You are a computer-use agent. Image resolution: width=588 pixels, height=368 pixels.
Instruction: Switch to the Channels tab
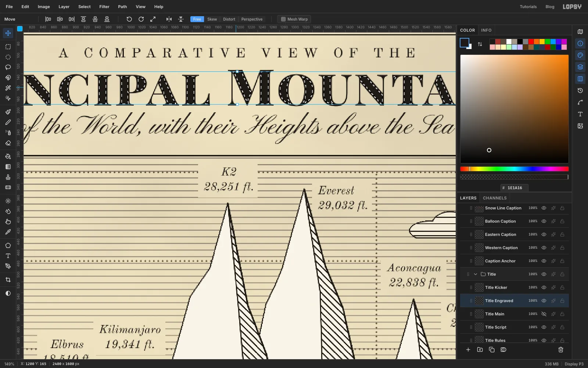495,198
